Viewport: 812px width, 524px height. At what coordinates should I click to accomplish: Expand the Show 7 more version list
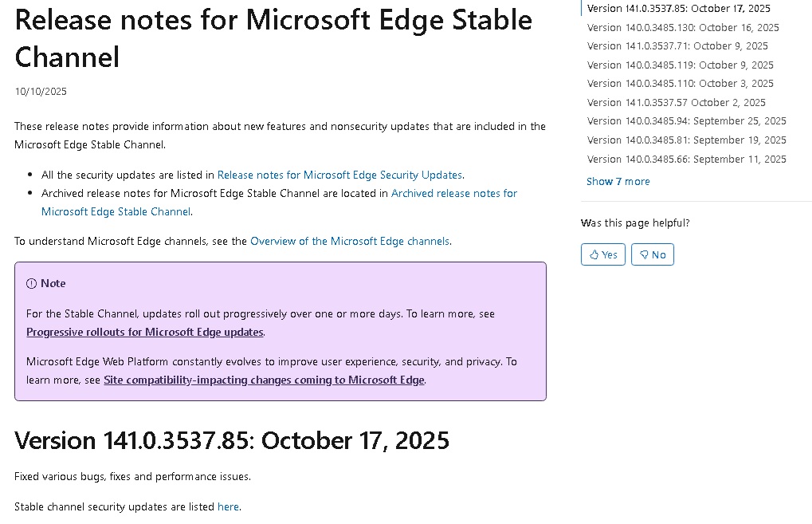pyautogui.click(x=618, y=181)
